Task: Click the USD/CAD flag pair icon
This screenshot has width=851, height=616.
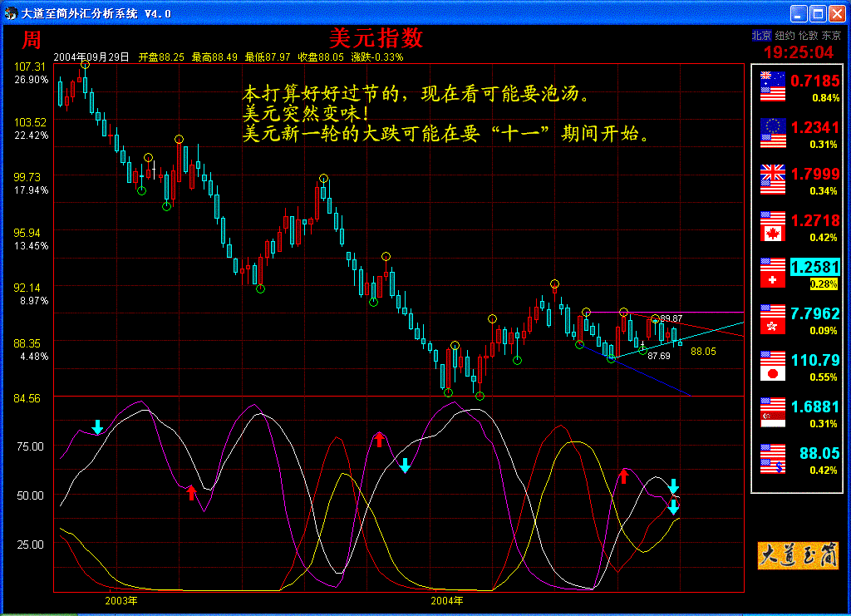Action: coord(773,226)
